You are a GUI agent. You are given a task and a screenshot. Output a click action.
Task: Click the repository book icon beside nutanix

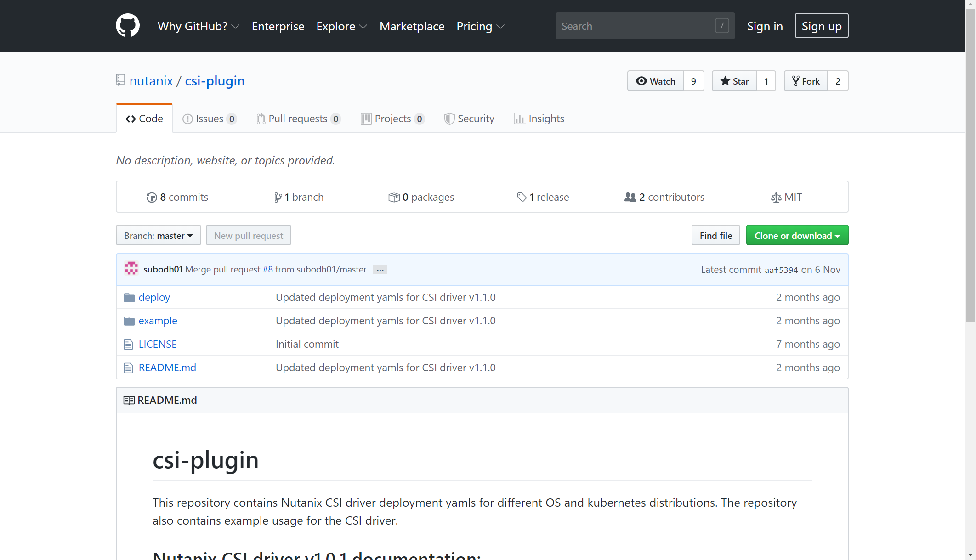120,80
